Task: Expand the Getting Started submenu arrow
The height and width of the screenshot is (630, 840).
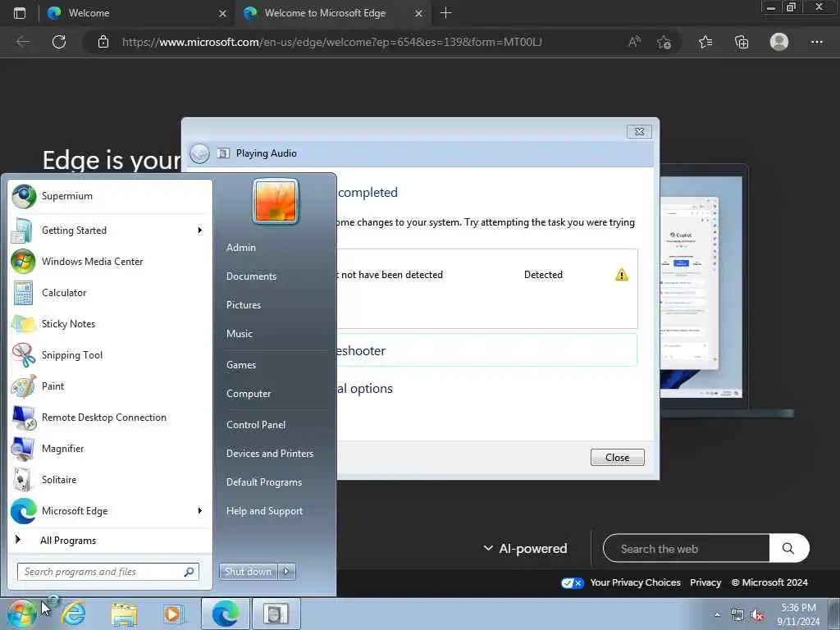Action: click(x=200, y=231)
